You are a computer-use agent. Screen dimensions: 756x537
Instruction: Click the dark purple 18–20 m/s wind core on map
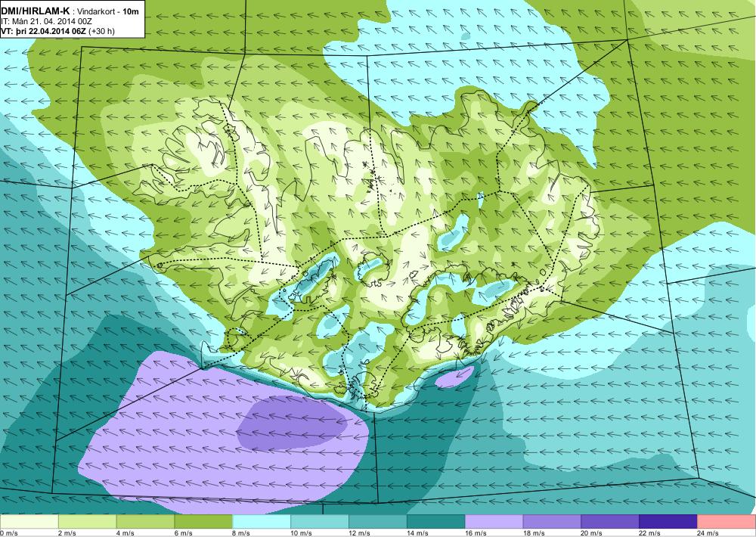tap(292, 423)
